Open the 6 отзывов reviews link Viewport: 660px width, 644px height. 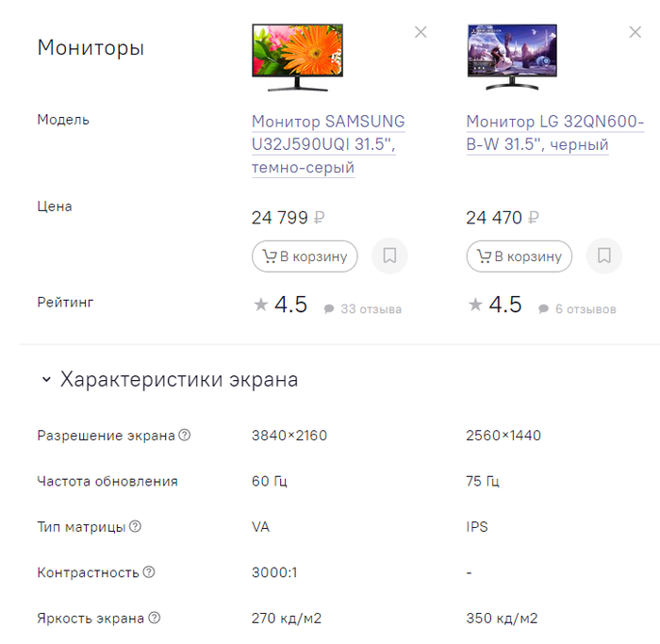click(x=577, y=309)
